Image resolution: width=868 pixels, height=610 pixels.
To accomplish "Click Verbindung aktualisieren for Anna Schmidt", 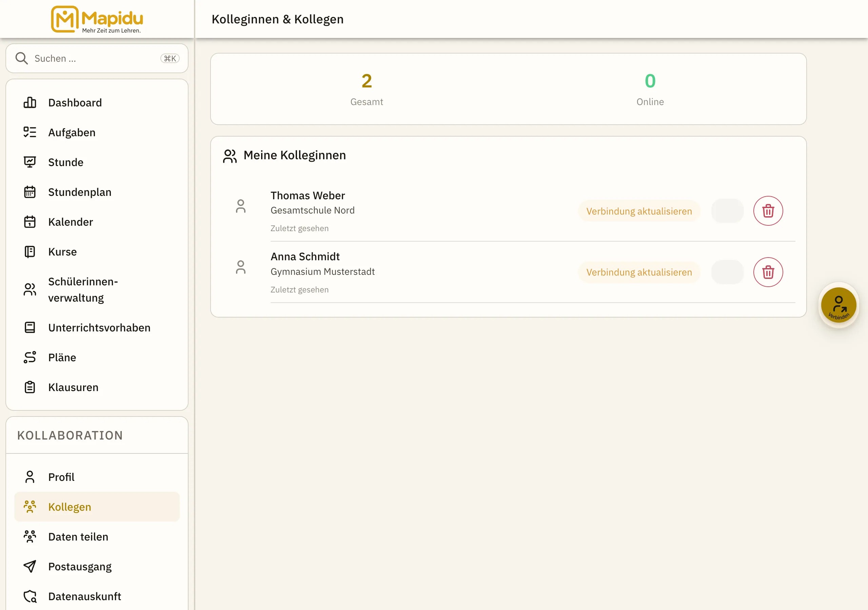I will tap(639, 272).
